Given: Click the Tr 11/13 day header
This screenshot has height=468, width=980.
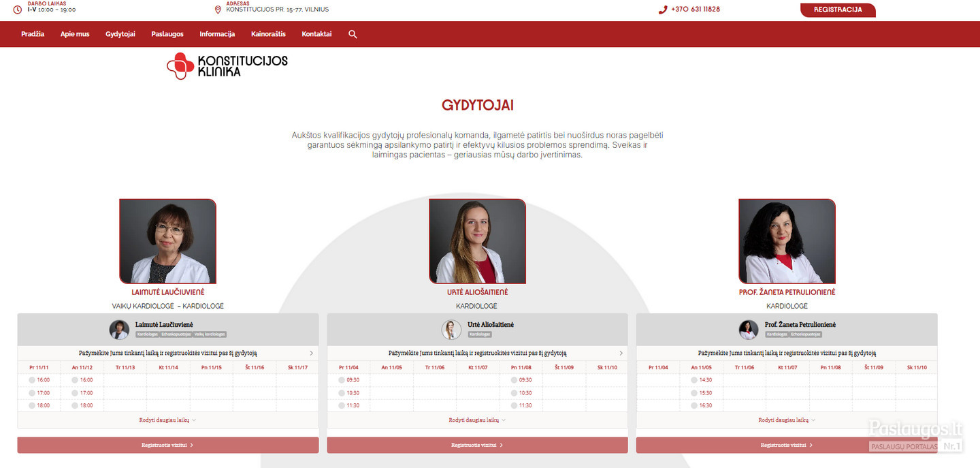Looking at the screenshot, I should click(x=125, y=368).
